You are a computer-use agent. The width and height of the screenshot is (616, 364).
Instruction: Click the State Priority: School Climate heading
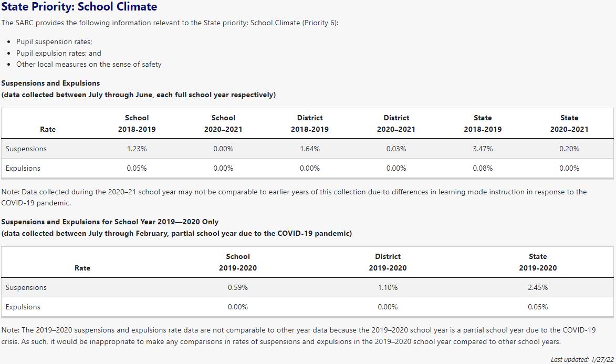(x=79, y=7)
